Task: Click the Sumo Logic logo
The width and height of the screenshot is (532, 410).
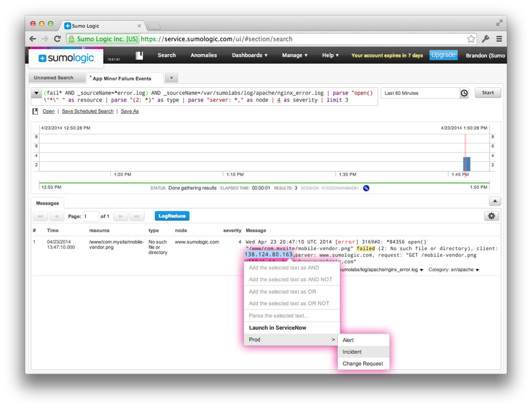Action: point(66,58)
